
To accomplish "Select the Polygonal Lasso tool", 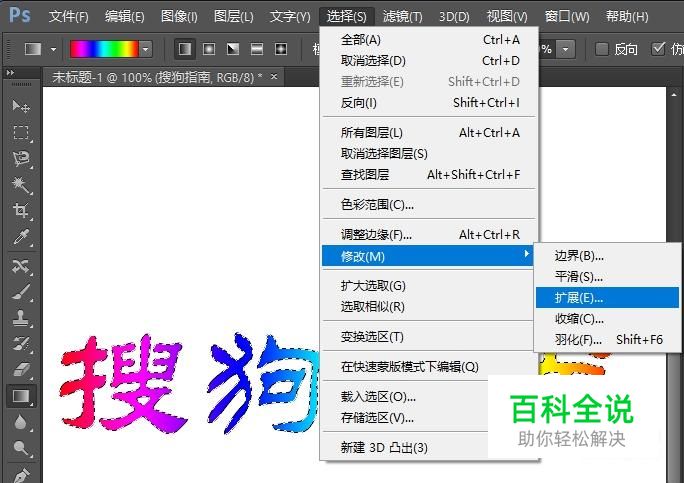I will coord(21,158).
